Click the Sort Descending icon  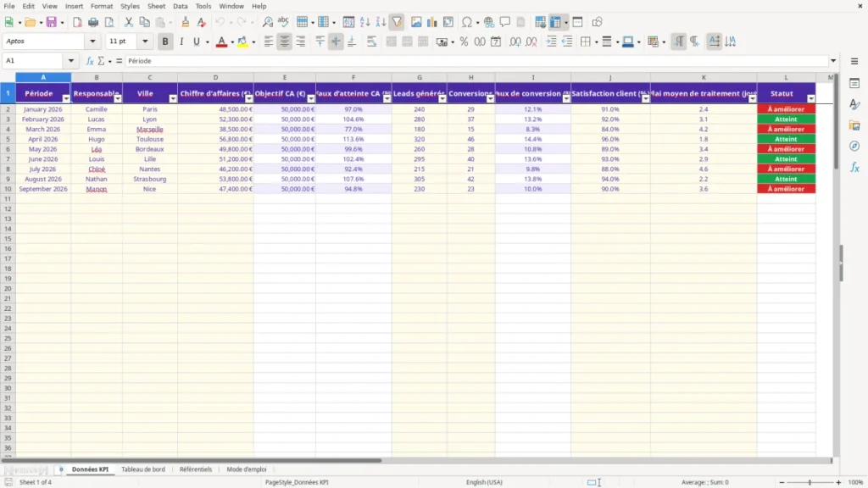[381, 22]
